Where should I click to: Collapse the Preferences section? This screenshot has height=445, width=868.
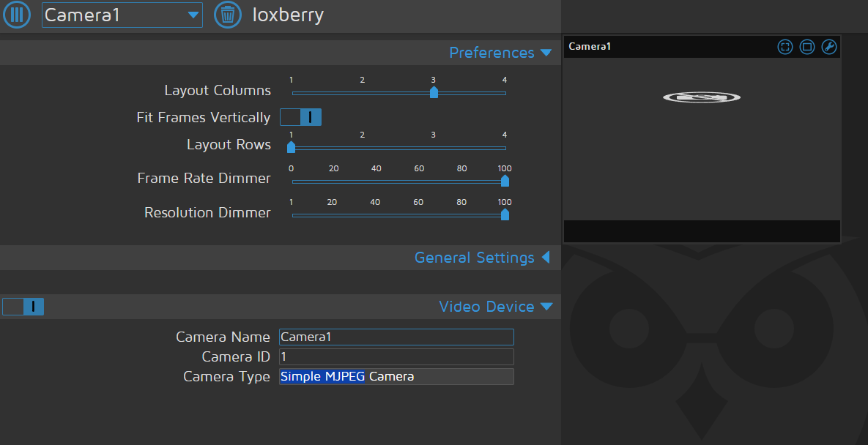point(500,53)
